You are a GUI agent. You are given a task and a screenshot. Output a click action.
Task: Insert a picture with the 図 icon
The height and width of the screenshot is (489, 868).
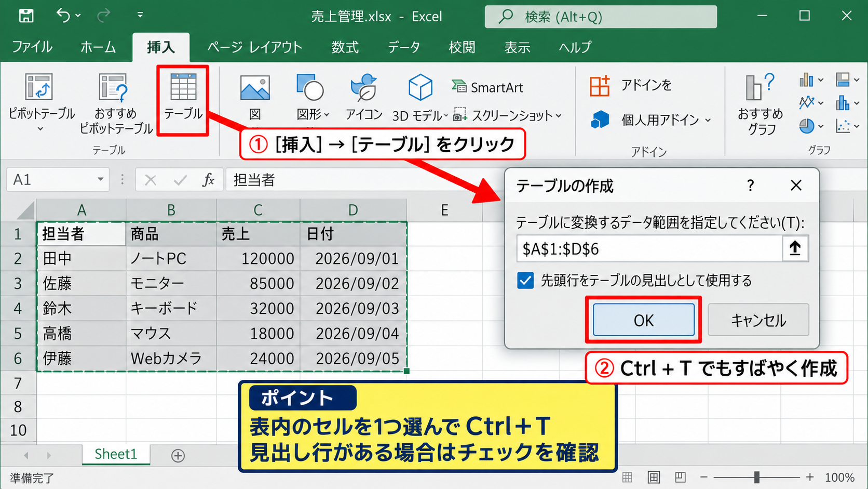click(x=255, y=98)
